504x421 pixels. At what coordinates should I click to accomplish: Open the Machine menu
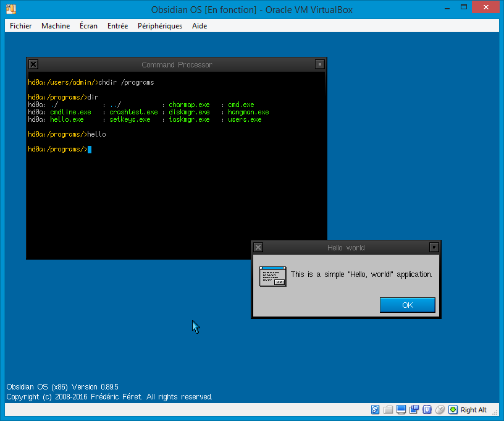pos(56,26)
